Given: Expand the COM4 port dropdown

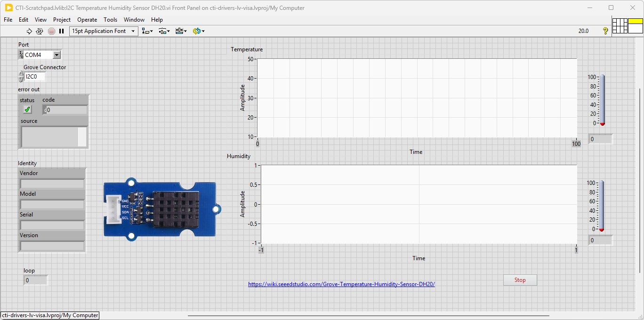Looking at the screenshot, I should coord(57,55).
